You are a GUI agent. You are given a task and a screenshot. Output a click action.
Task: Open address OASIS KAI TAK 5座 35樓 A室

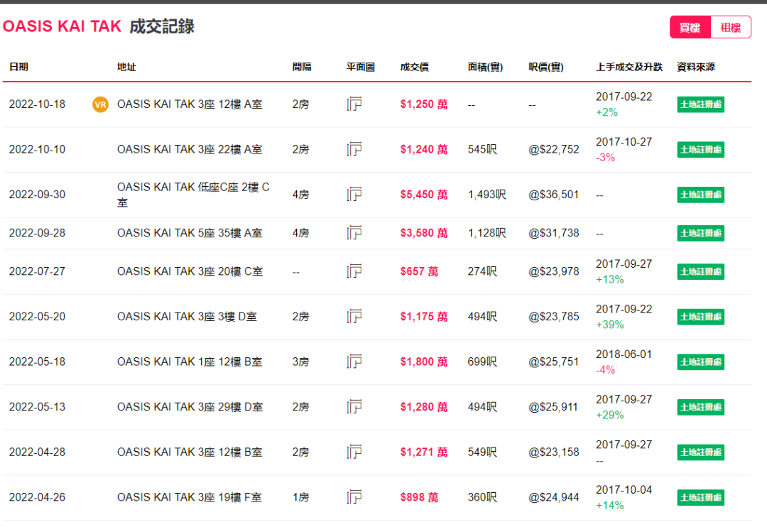pos(190,233)
